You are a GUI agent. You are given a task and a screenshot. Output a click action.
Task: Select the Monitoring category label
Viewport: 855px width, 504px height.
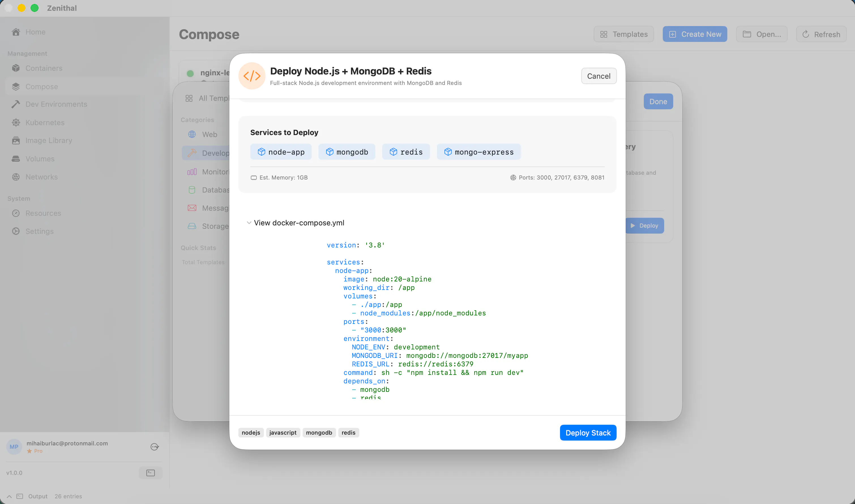click(x=216, y=172)
